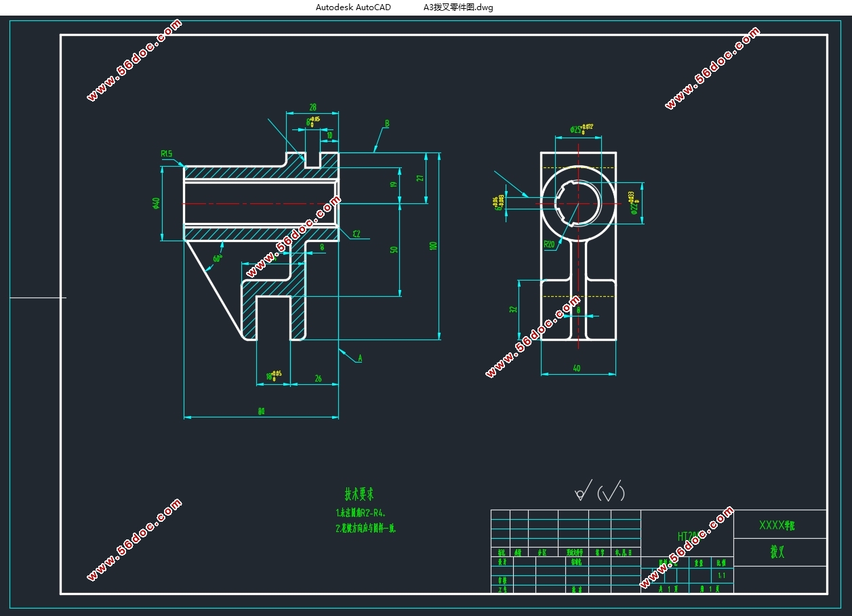Select the R1.5 radius annotation
This screenshot has width=852, height=616.
[167, 154]
